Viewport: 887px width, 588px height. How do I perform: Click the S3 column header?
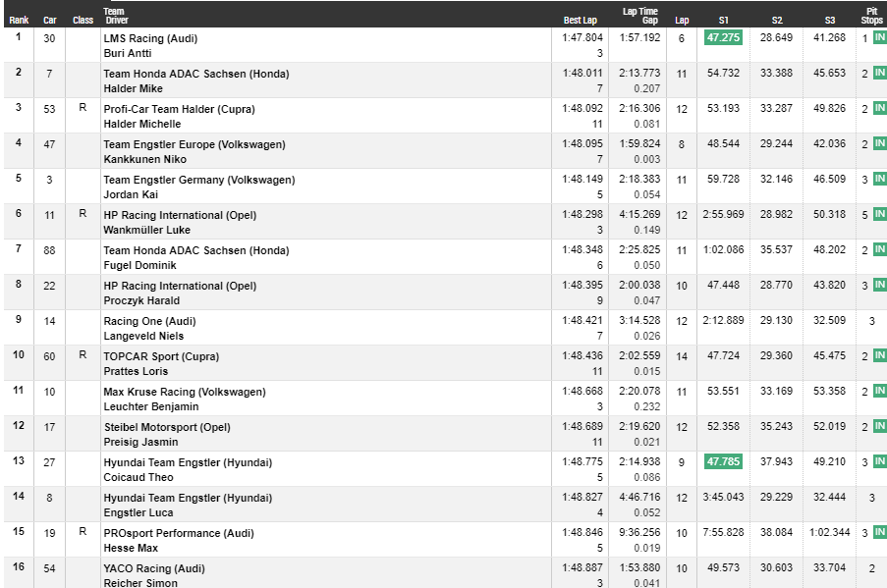click(x=830, y=20)
